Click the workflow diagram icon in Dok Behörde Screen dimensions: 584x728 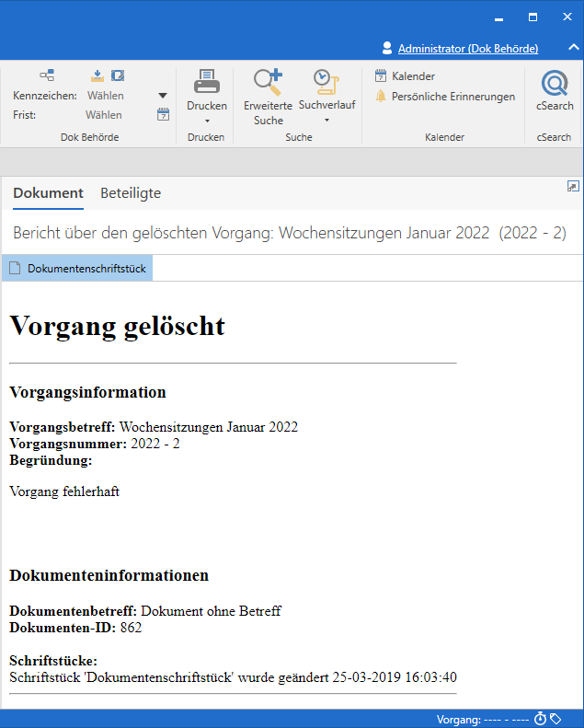click(x=47, y=75)
